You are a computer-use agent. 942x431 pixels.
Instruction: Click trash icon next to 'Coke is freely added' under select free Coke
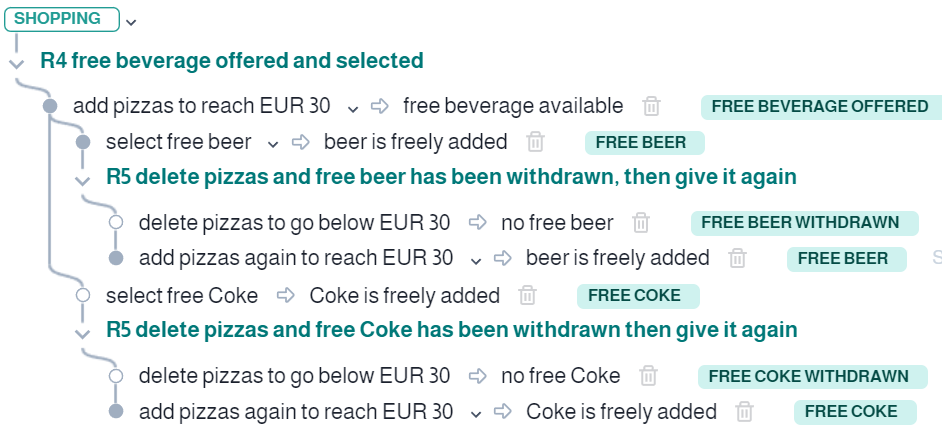[x=527, y=295]
